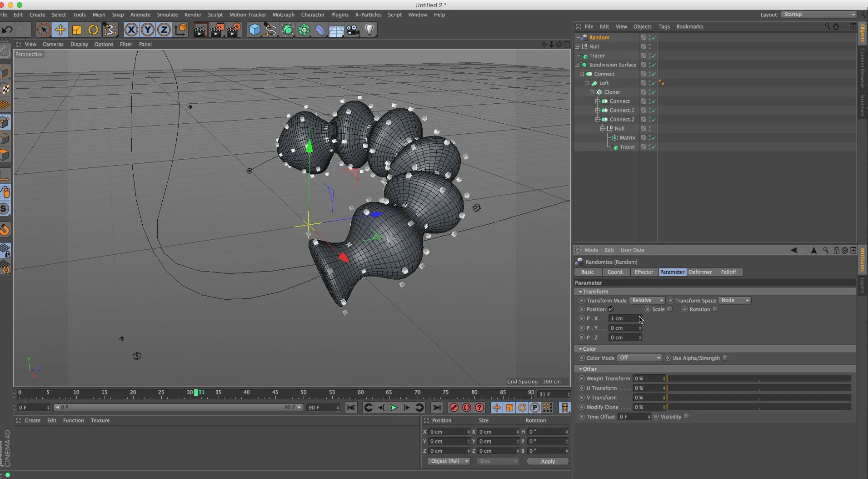Select the Move tool
This screenshot has height=479, width=868.
(x=60, y=30)
